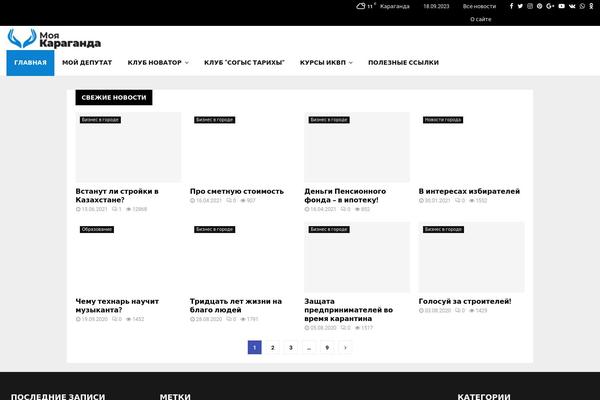Image resolution: width=600 pixels, height=400 pixels.
Task: Click Бизнес в городе tag on Про сметную стоимость
Action: click(x=215, y=120)
